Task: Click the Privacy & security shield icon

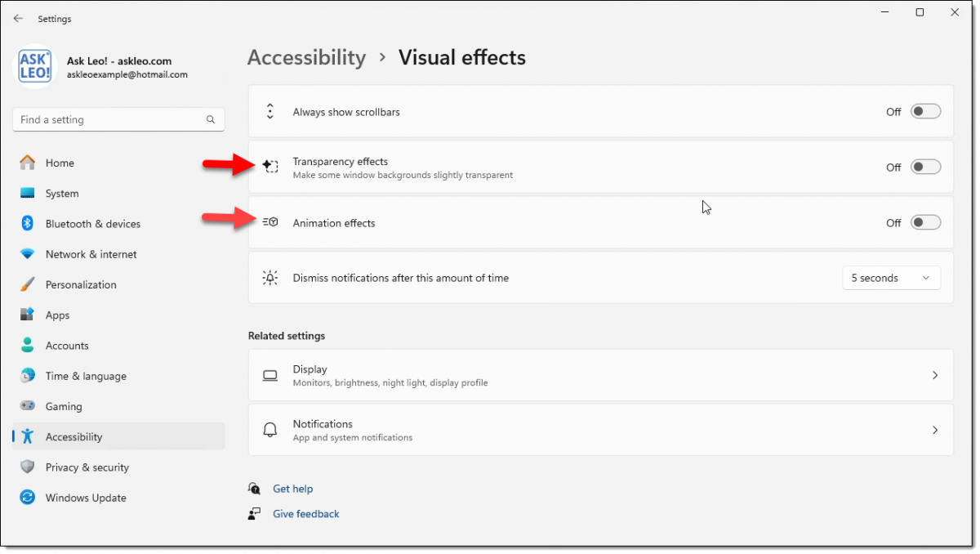Action: [28, 467]
